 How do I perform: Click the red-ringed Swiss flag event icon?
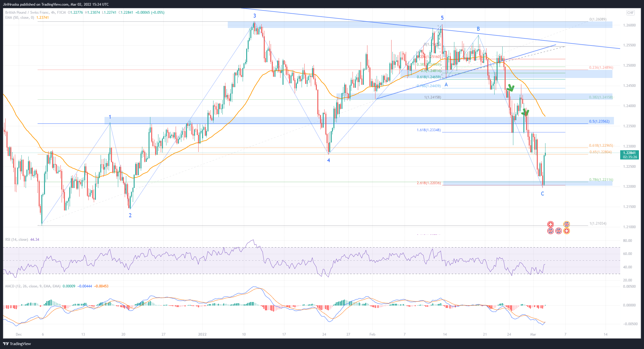click(x=551, y=224)
